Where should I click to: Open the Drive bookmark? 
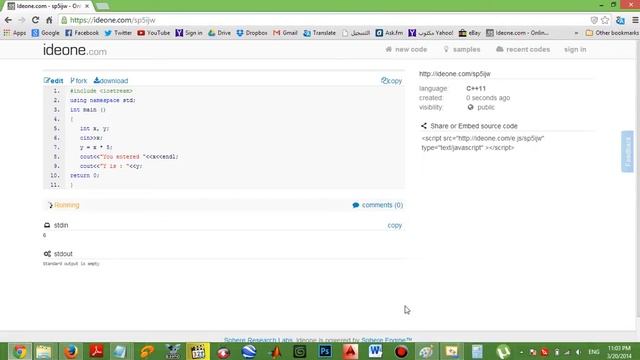point(220,33)
